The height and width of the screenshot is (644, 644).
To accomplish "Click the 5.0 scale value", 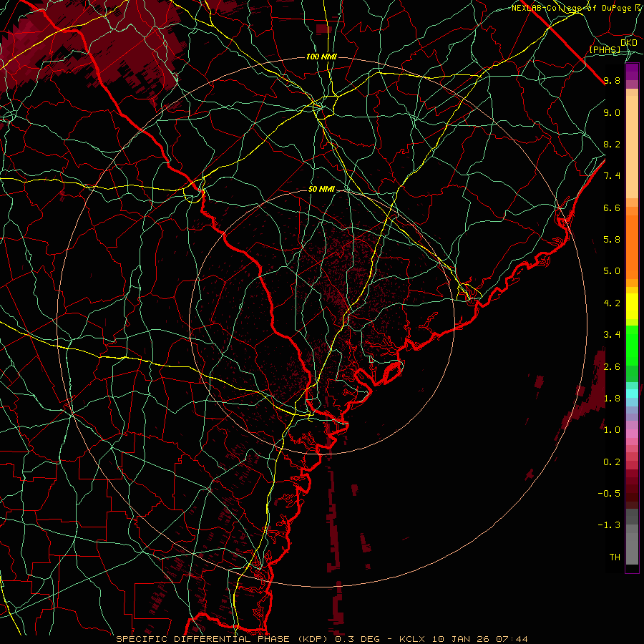I will coord(612,271).
